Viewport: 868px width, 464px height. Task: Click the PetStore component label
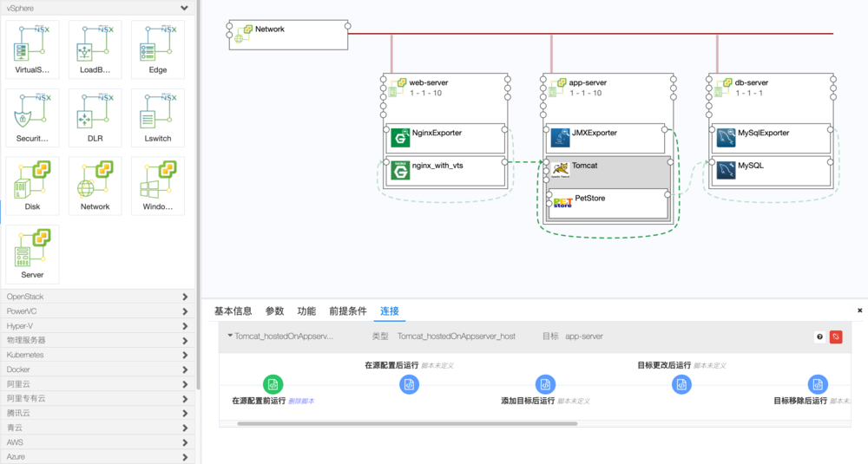tap(589, 198)
